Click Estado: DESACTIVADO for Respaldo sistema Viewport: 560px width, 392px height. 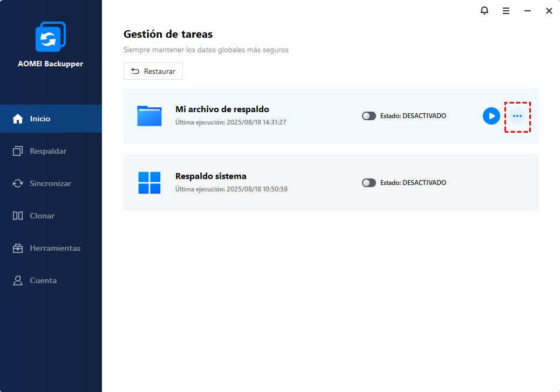coord(413,182)
